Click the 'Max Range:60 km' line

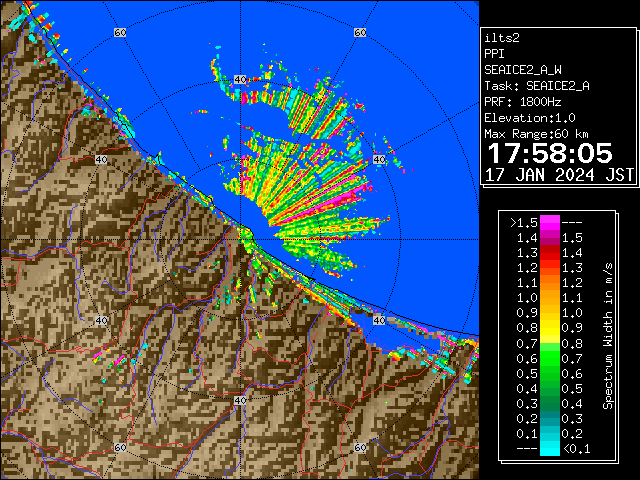click(536, 134)
